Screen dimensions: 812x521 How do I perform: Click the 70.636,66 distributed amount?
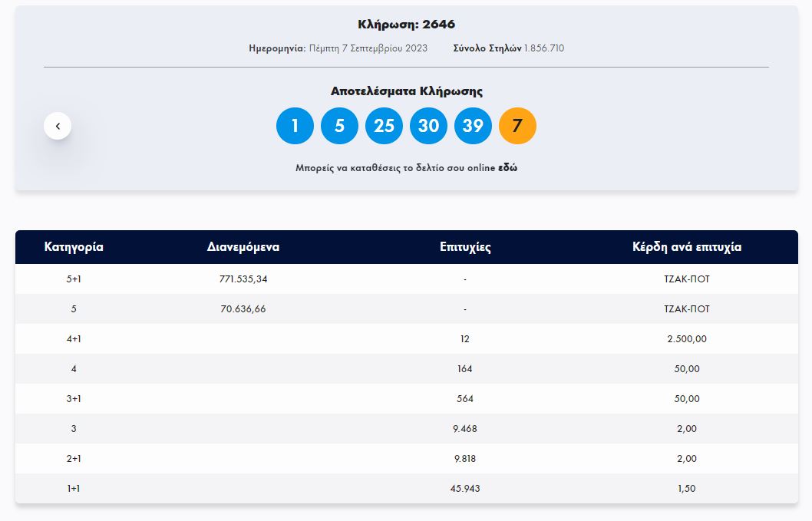[x=243, y=309]
